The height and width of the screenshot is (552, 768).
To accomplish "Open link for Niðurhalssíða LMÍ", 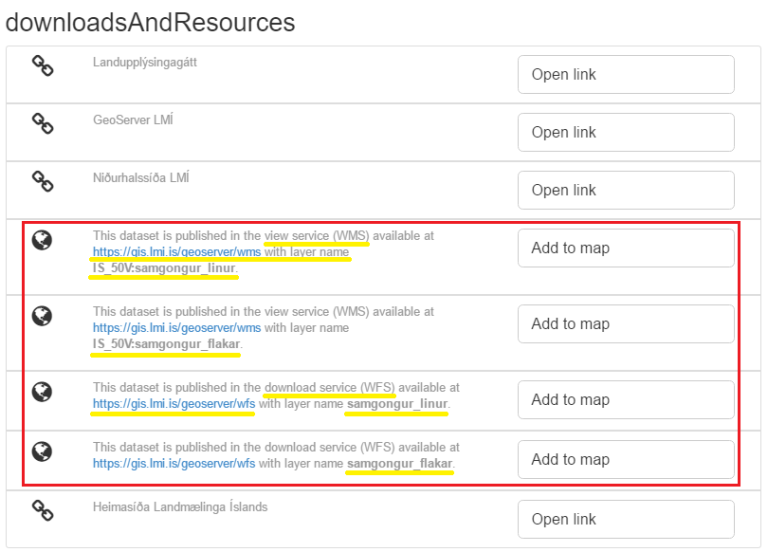I will [x=626, y=191].
